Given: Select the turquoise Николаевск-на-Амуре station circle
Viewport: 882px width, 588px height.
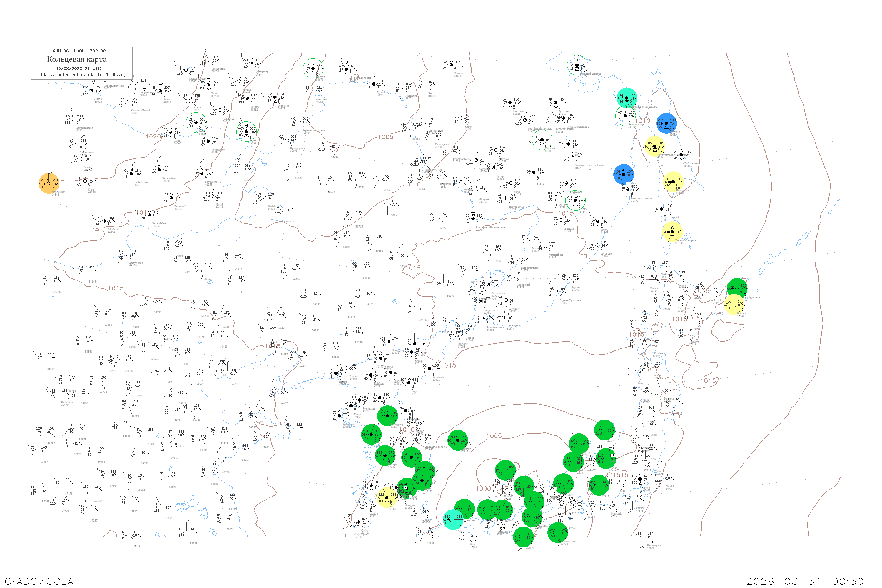Looking at the screenshot, I should point(627,98).
